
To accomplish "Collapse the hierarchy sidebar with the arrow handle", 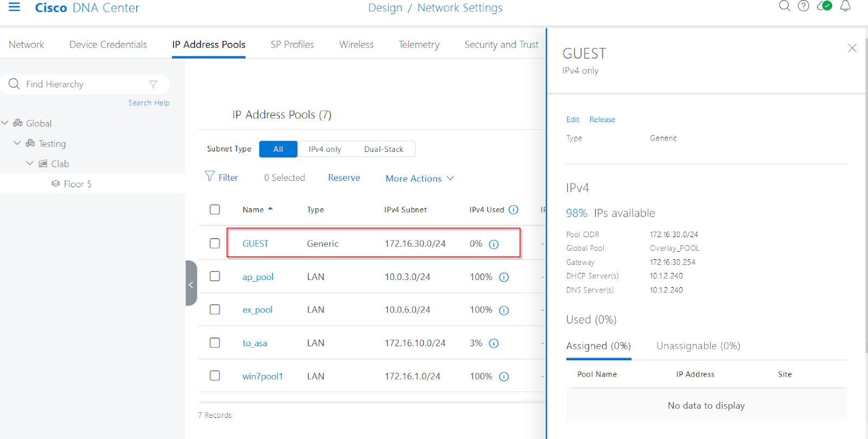I will pos(191,283).
